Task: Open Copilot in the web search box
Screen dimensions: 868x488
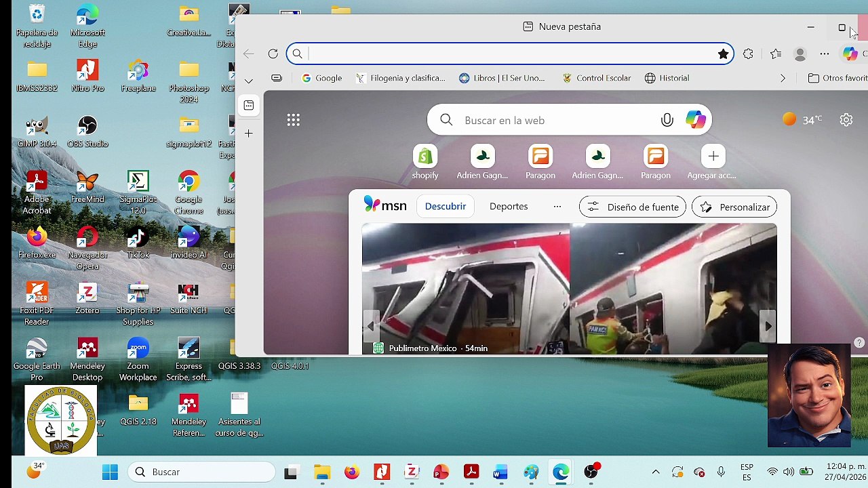Action: click(695, 120)
